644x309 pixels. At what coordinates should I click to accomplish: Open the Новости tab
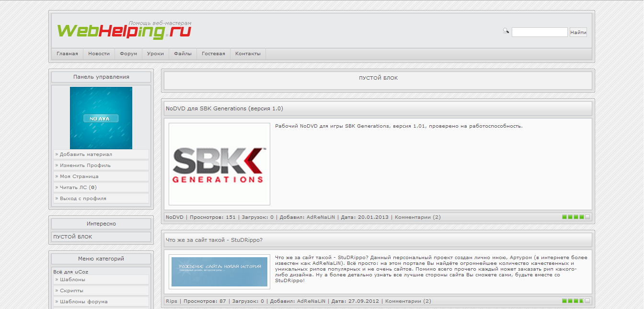pos(99,54)
